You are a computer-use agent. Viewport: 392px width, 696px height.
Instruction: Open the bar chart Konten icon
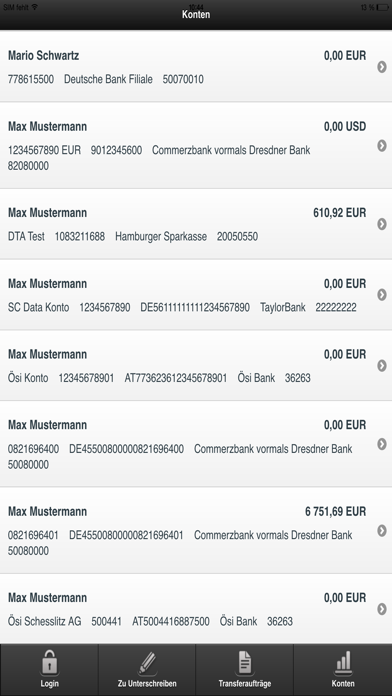[x=343, y=663]
